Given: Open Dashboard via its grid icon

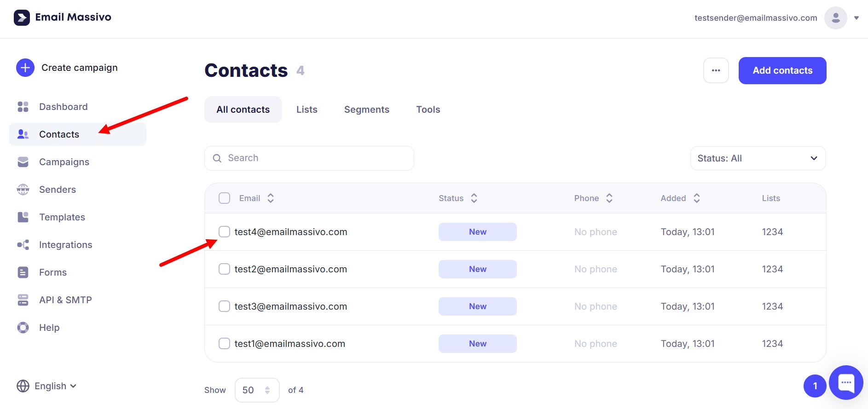Looking at the screenshot, I should coord(23,107).
